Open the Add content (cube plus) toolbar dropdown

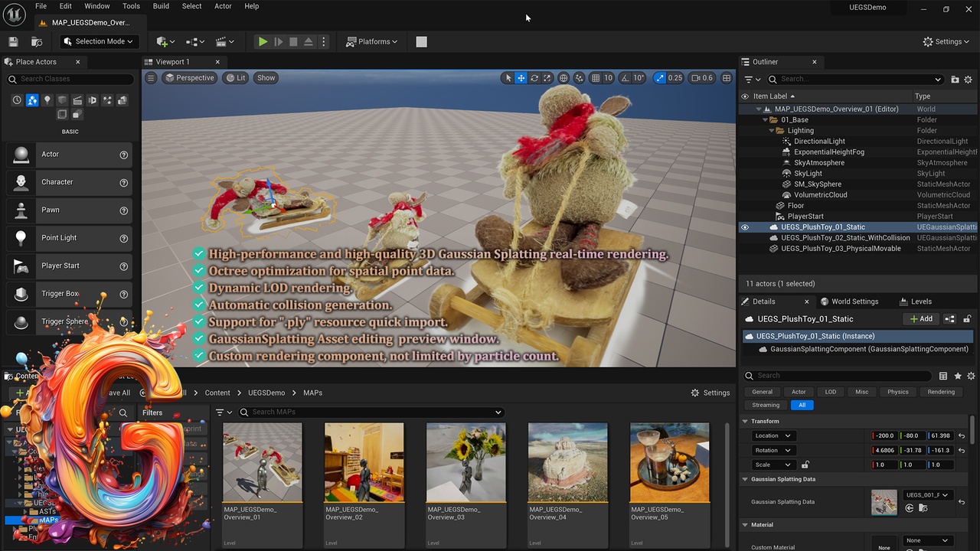(165, 41)
